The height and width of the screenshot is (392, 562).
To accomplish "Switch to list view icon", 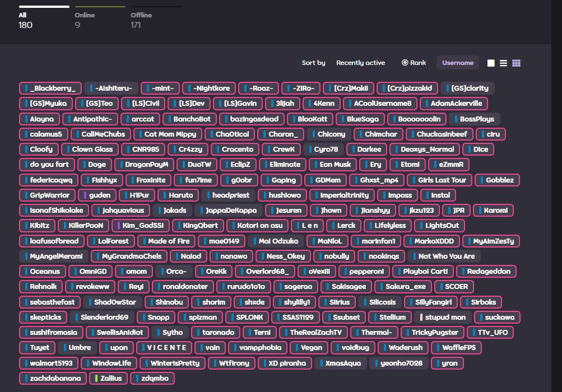I will (503, 63).
